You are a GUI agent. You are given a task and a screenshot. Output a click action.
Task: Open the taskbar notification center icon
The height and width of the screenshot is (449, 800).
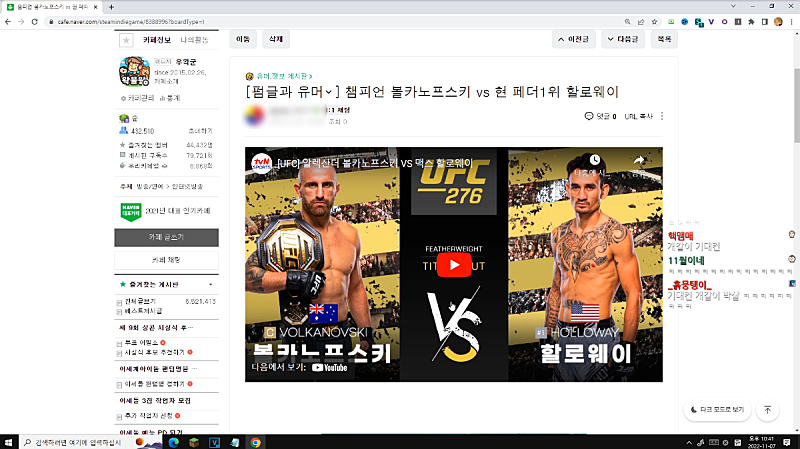click(787, 442)
